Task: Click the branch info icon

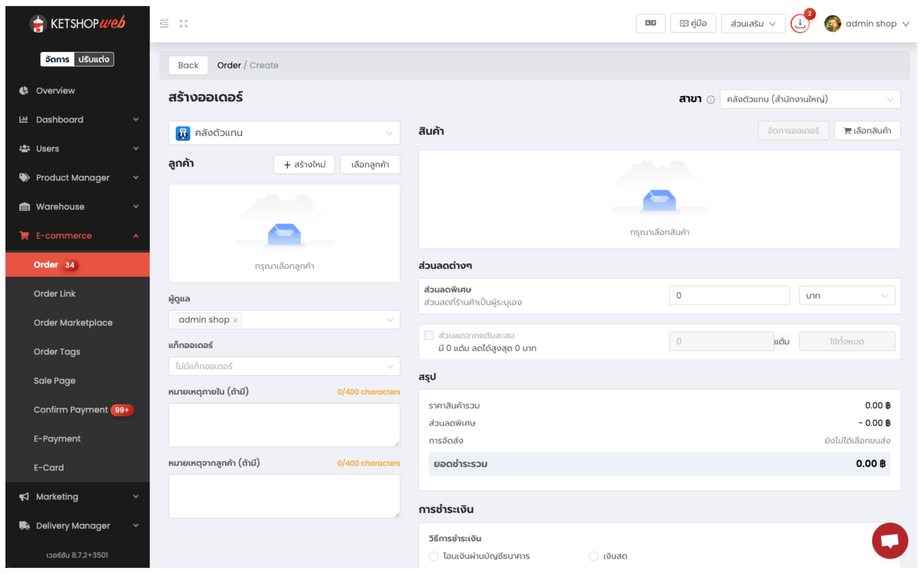Action: click(710, 99)
